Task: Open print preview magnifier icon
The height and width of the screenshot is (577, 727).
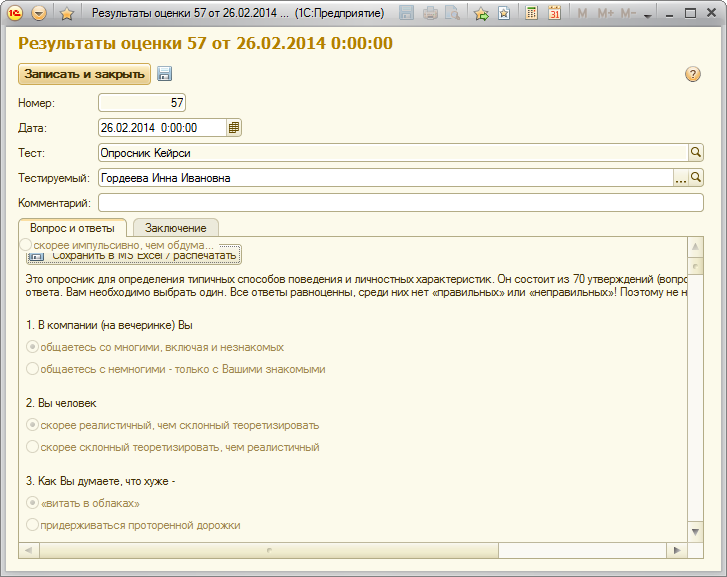Action: coord(453,13)
